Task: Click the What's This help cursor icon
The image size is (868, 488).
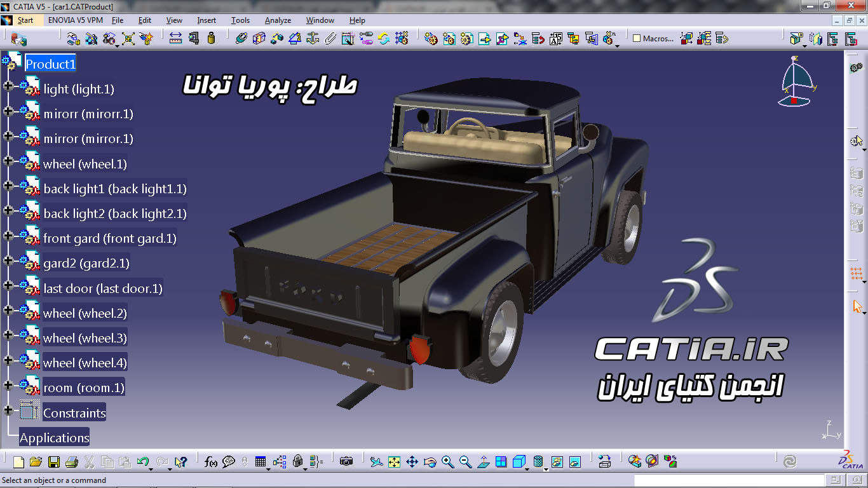Action: [x=181, y=462]
